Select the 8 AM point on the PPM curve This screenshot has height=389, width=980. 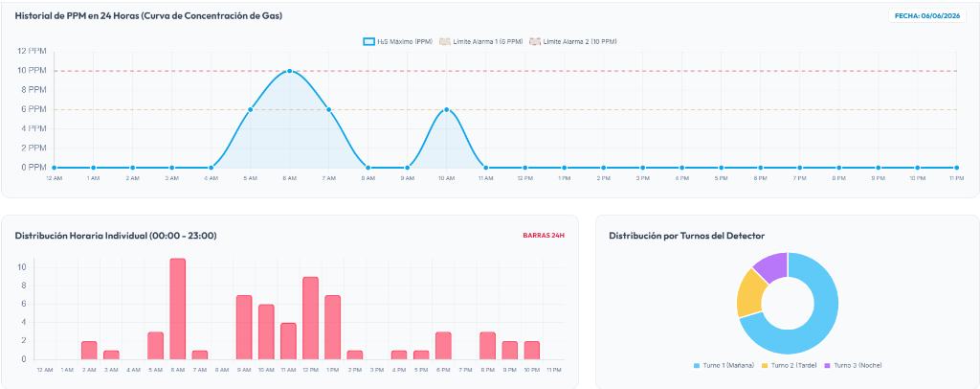pyautogui.click(x=368, y=168)
